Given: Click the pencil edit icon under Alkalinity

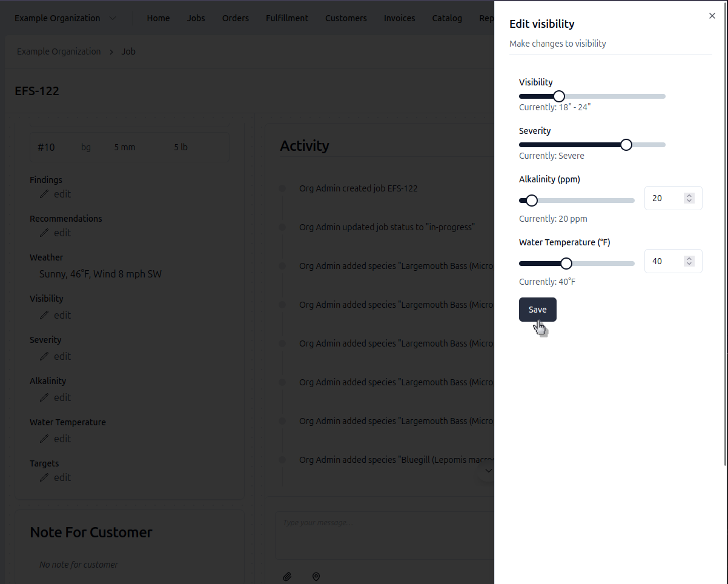Looking at the screenshot, I should (44, 398).
